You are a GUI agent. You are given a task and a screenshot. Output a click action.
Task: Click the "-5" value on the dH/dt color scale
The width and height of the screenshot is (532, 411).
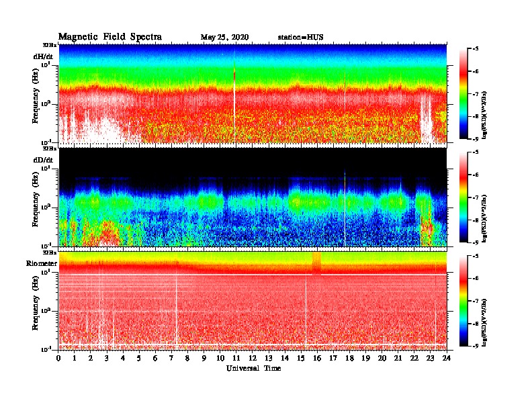pyautogui.click(x=476, y=49)
